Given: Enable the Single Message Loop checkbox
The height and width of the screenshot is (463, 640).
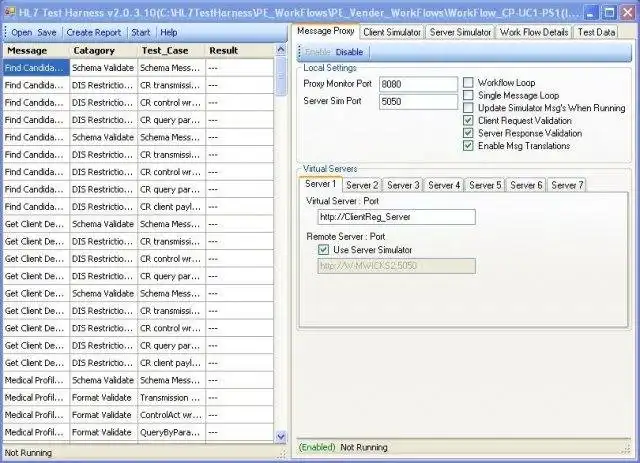Looking at the screenshot, I should click(468, 95).
